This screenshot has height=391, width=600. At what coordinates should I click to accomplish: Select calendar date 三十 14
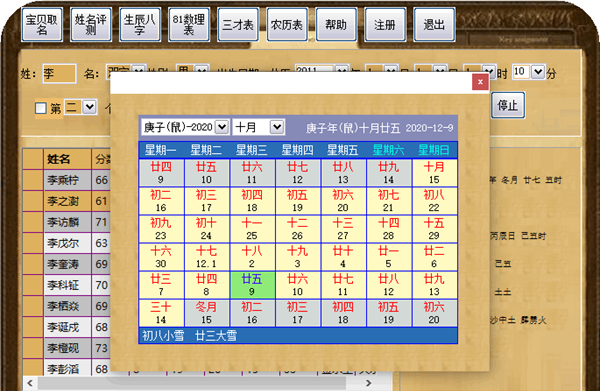point(161,313)
